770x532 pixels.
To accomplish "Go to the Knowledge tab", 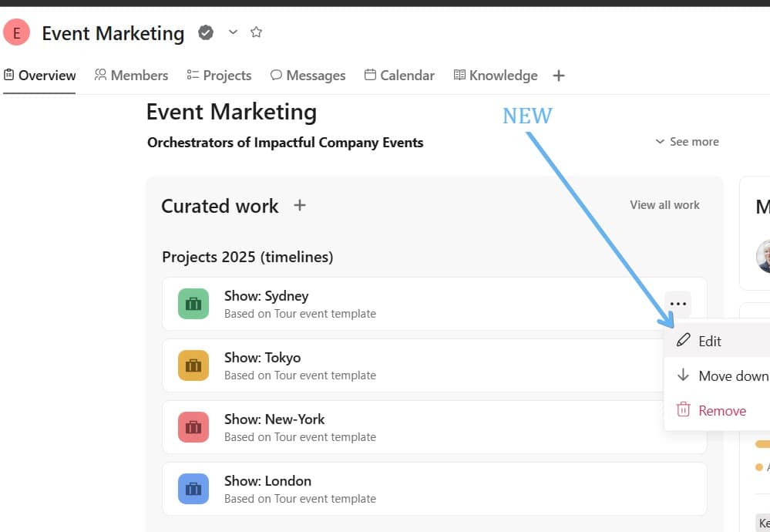I will [496, 76].
